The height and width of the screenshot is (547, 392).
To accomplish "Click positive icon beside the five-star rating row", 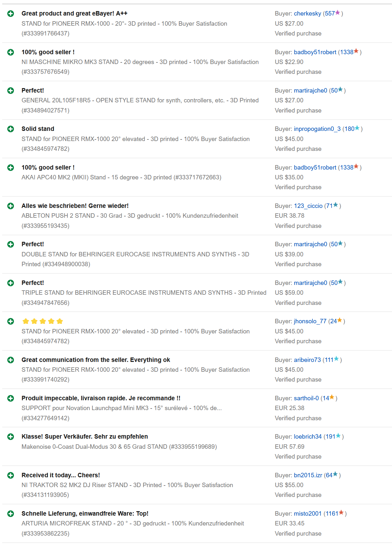I will 10,321.
